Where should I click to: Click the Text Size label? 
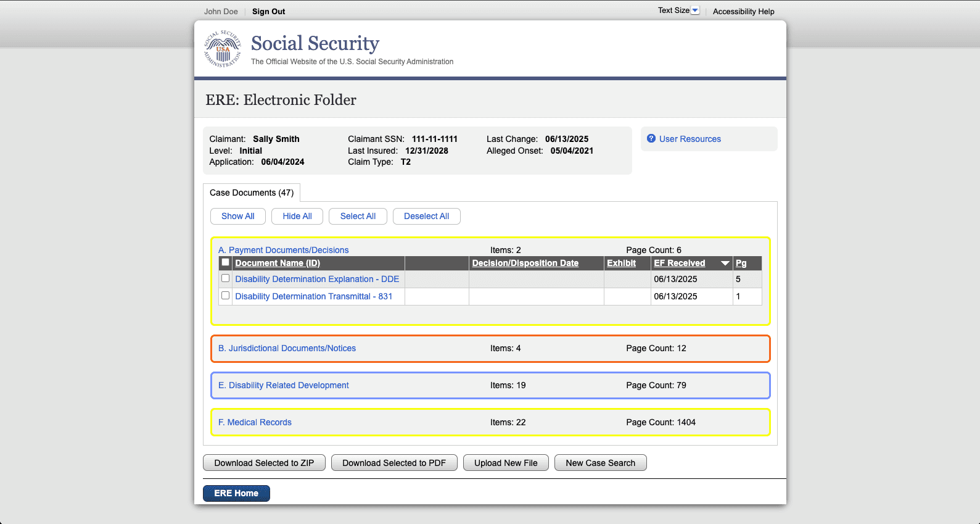pyautogui.click(x=673, y=10)
